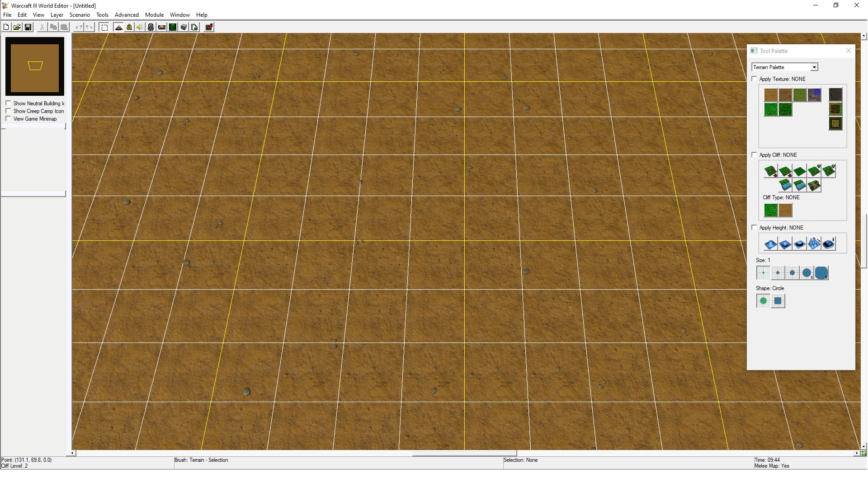
Task: Select the Raise Terrain height tool
Action: (x=771, y=243)
